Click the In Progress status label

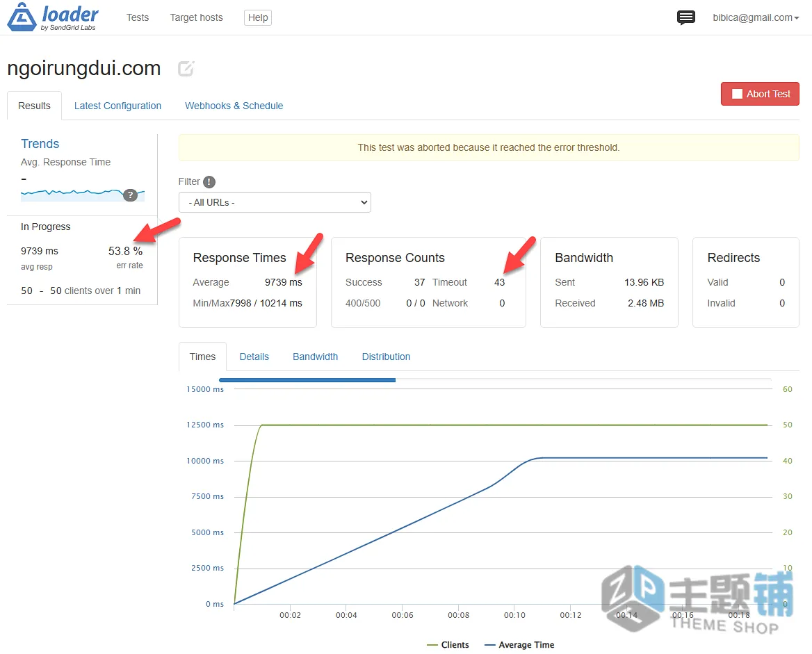(46, 227)
